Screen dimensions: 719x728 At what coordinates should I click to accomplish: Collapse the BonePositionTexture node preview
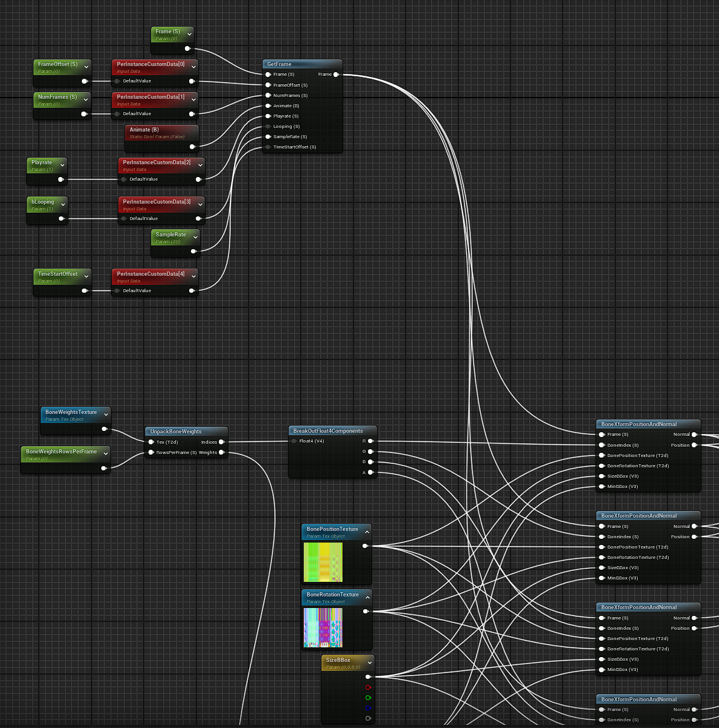(367, 532)
